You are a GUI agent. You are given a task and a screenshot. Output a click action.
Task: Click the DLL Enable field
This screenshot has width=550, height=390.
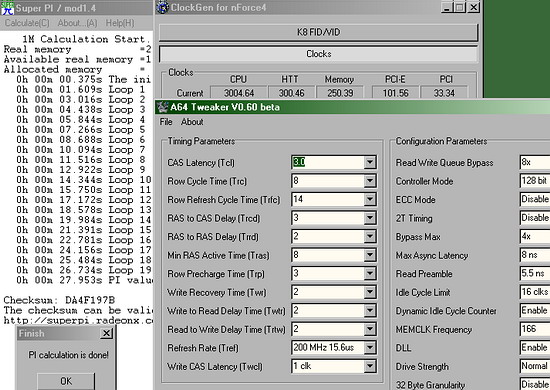535,348
